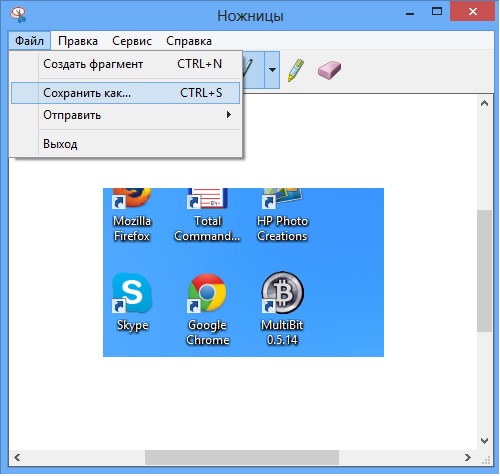
Task: Click the Skype icon in the snip
Action: 132,293
